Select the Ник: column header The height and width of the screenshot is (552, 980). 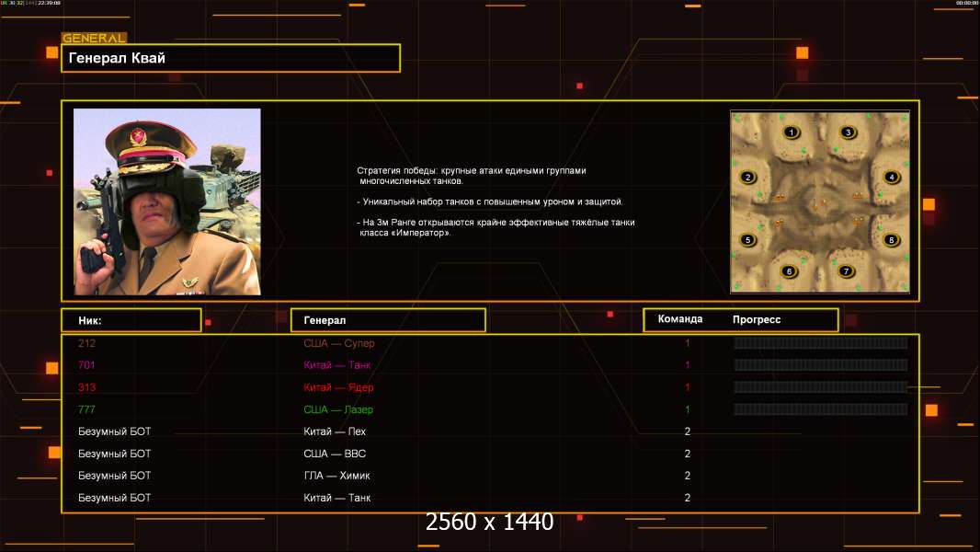pos(131,320)
